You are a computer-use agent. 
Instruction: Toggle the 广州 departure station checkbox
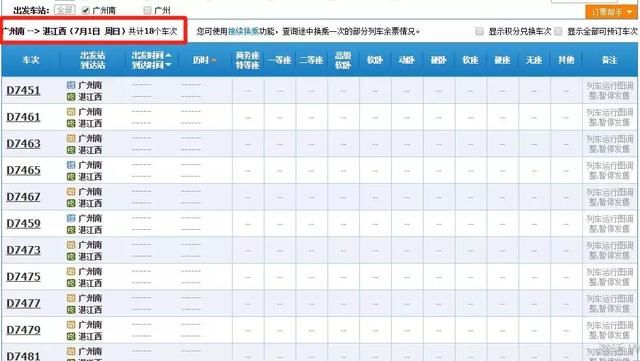tap(148, 10)
